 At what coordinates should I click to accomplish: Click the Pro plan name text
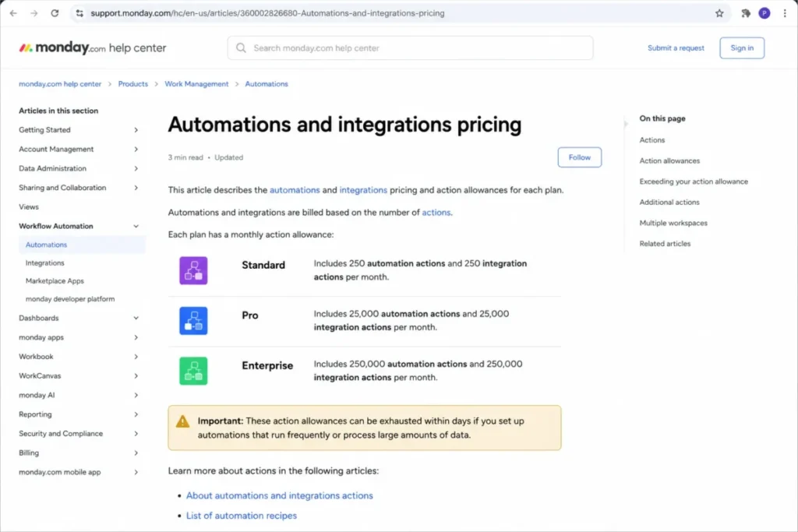pyautogui.click(x=250, y=315)
